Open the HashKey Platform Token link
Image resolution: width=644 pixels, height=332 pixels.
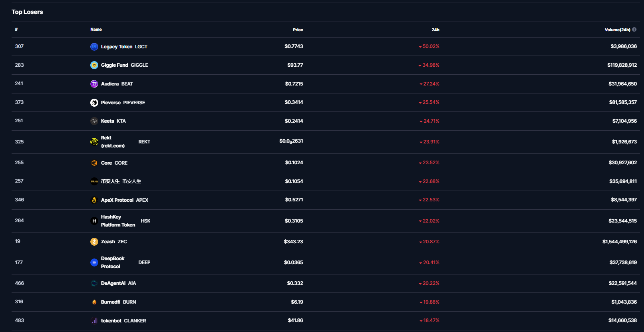[118, 221]
